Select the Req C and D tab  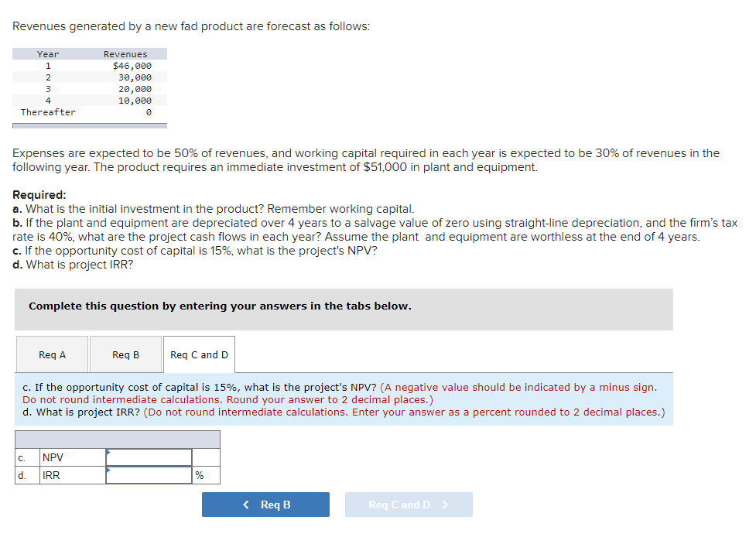[x=199, y=354]
